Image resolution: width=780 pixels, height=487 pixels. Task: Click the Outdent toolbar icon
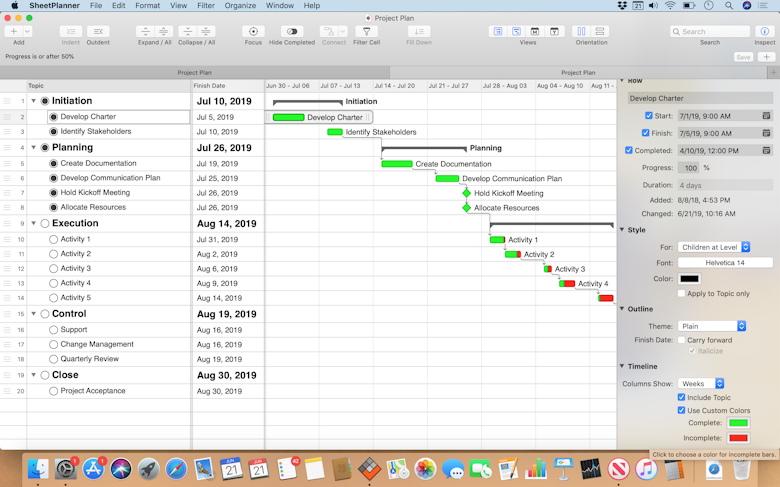98,31
